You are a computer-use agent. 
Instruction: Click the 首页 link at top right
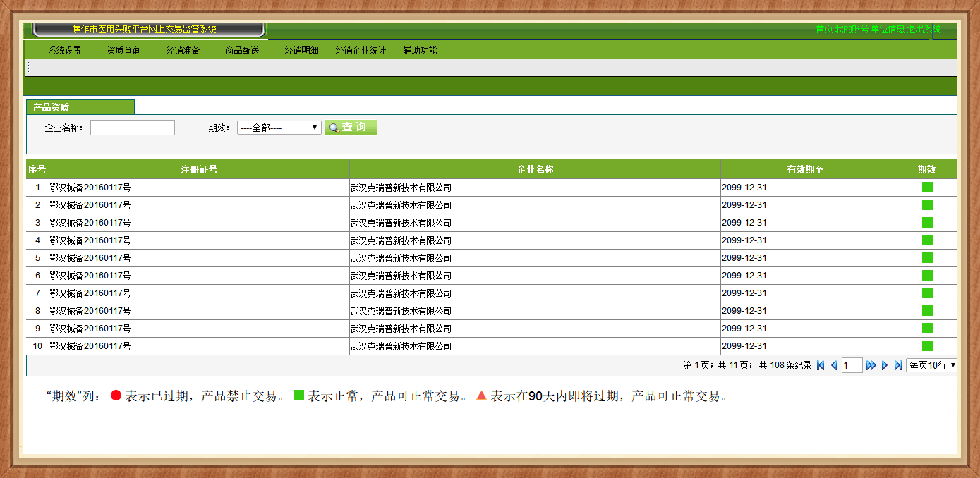(823, 29)
